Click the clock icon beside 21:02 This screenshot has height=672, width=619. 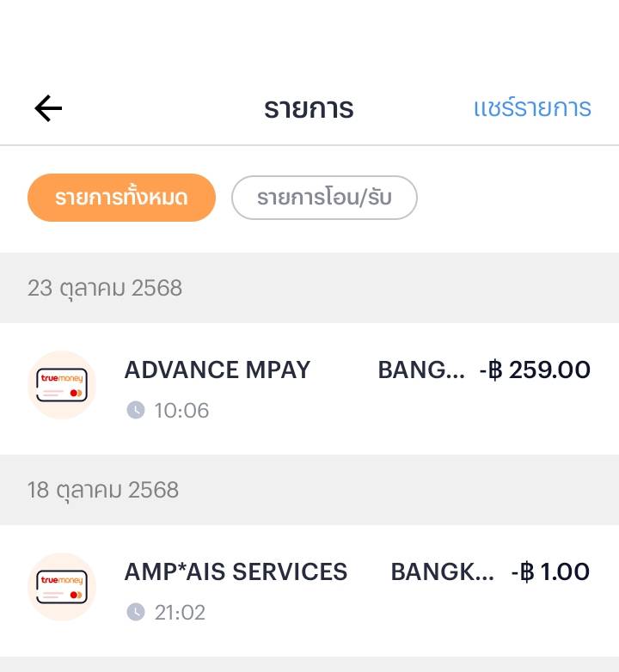(136, 612)
